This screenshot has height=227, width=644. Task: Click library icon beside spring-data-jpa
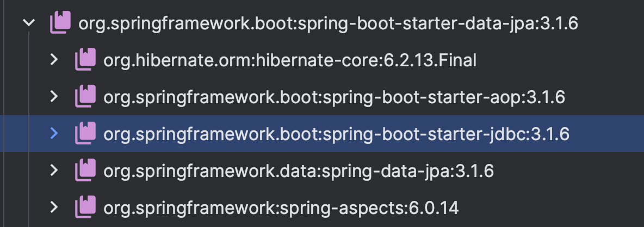tap(85, 170)
